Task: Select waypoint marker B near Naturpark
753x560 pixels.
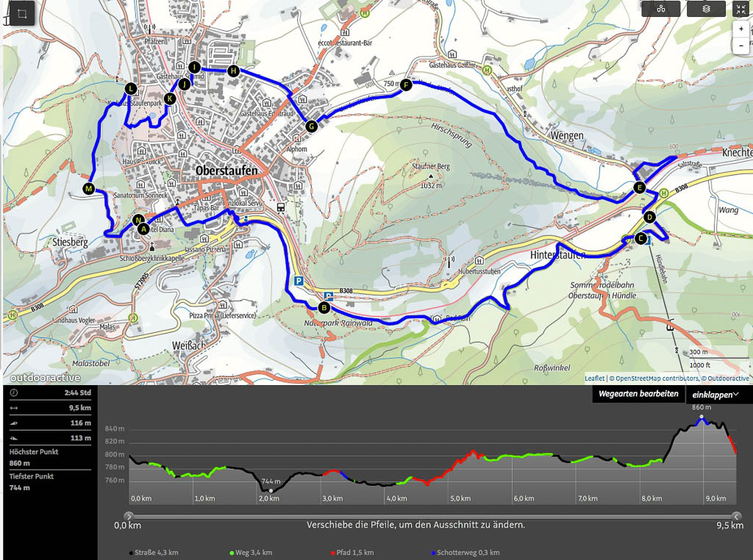Action: [324, 307]
